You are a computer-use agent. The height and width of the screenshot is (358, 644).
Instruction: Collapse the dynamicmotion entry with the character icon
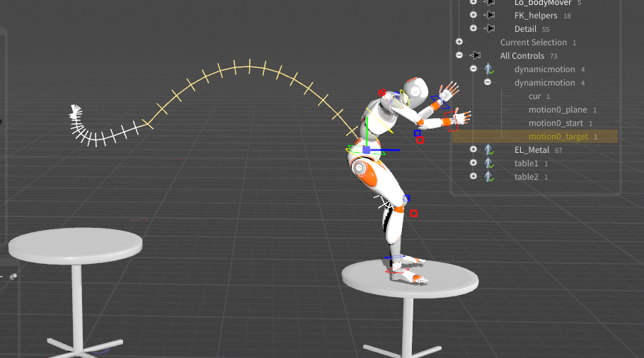pos(473,69)
